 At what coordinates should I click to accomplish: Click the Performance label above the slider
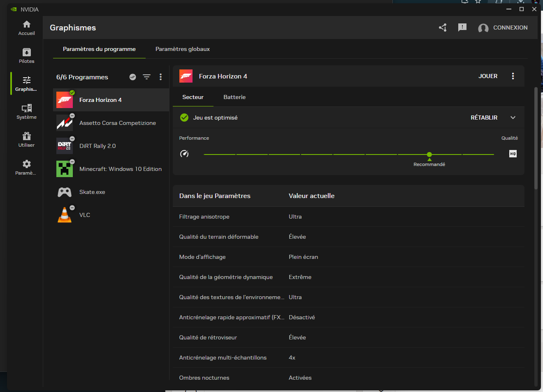[194, 138]
